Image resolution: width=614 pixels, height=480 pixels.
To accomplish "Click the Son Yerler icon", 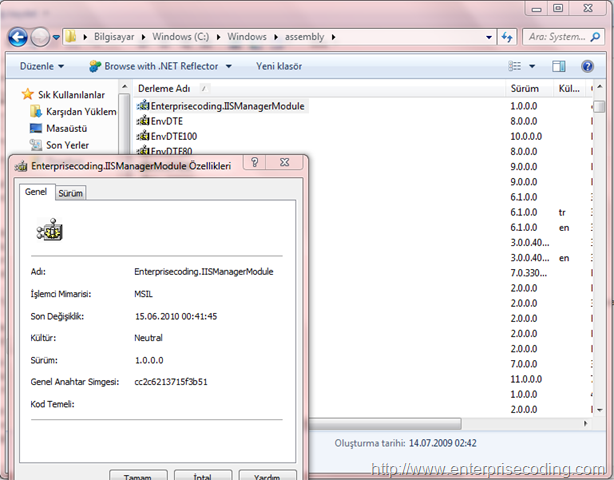I will 36,145.
